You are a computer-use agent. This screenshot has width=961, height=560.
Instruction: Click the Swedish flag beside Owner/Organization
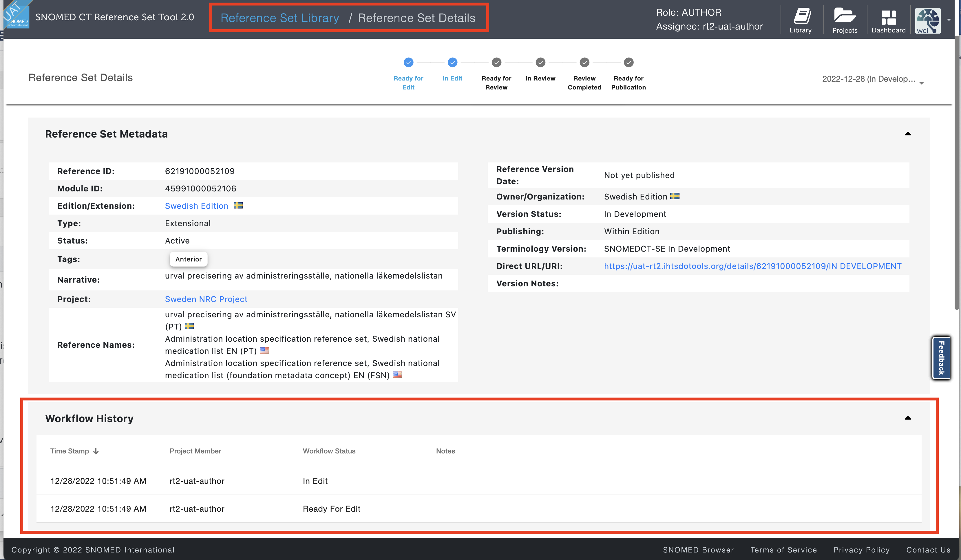coord(675,196)
